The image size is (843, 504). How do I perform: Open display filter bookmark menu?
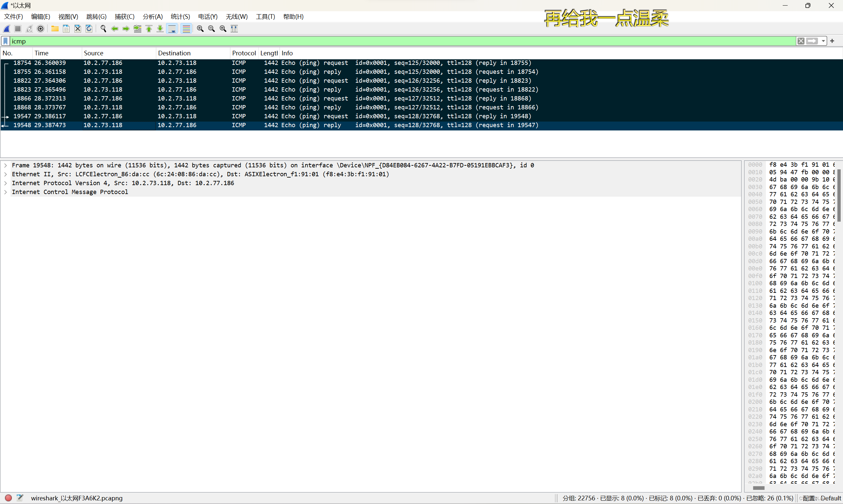(5, 41)
